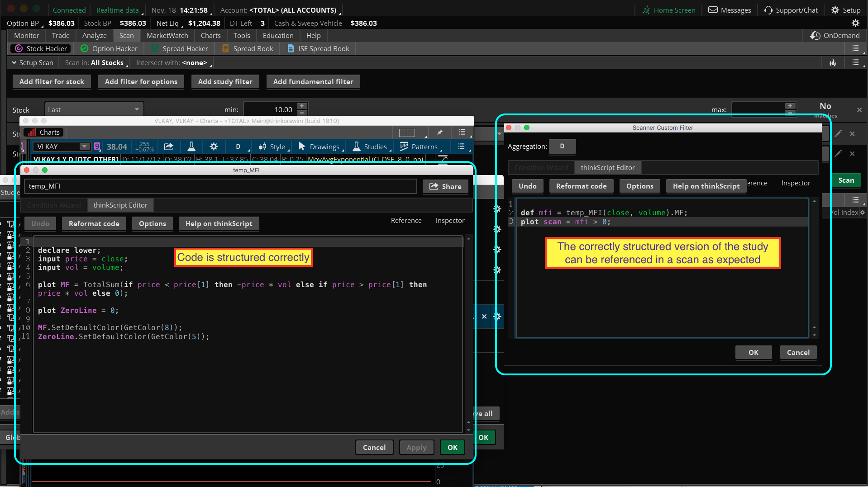Pin the Charts window
Viewport: 868px width, 487px height.
pos(439,132)
